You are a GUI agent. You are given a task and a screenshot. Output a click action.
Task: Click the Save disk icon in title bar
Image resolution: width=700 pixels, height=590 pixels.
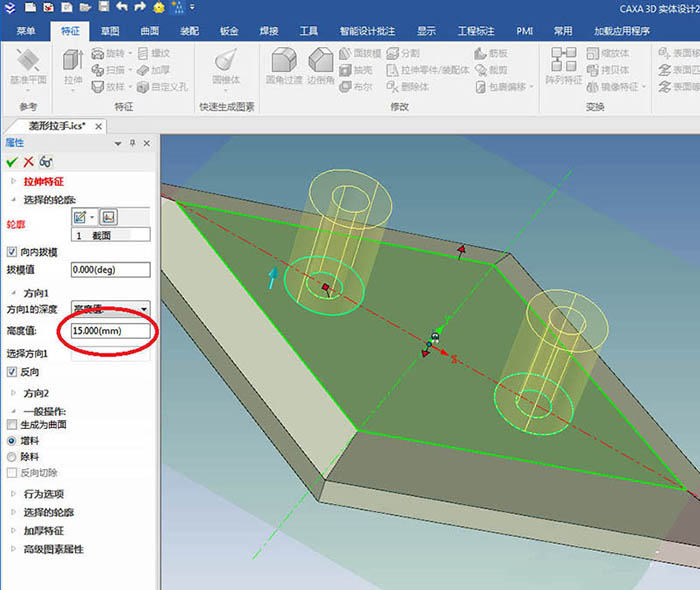pos(104,6)
